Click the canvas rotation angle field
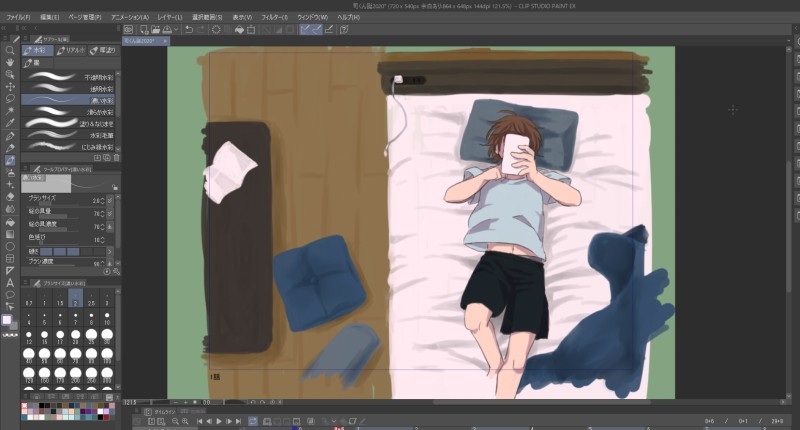The height and width of the screenshot is (430, 800). click(206, 402)
